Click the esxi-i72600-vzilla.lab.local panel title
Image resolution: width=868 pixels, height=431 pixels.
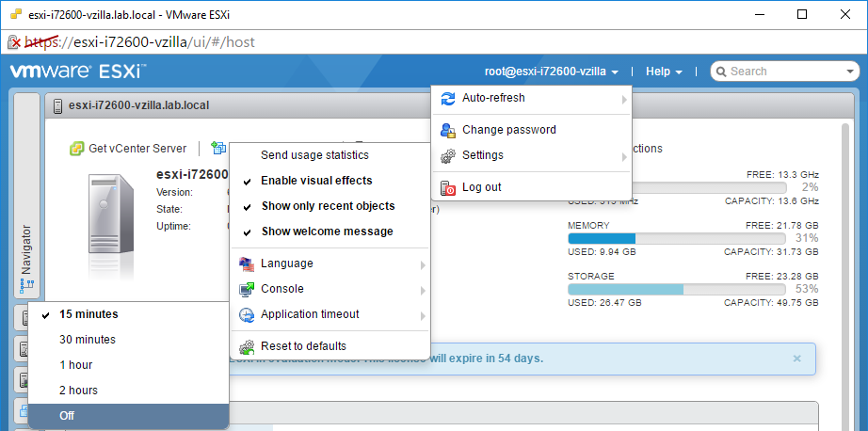pos(139,105)
